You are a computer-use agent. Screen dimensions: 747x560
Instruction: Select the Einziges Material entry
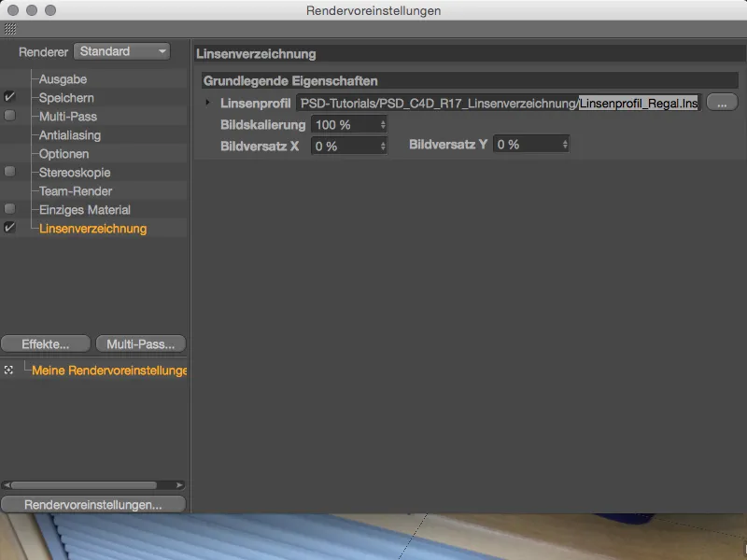pyautogui.click(x=84, y=209)
